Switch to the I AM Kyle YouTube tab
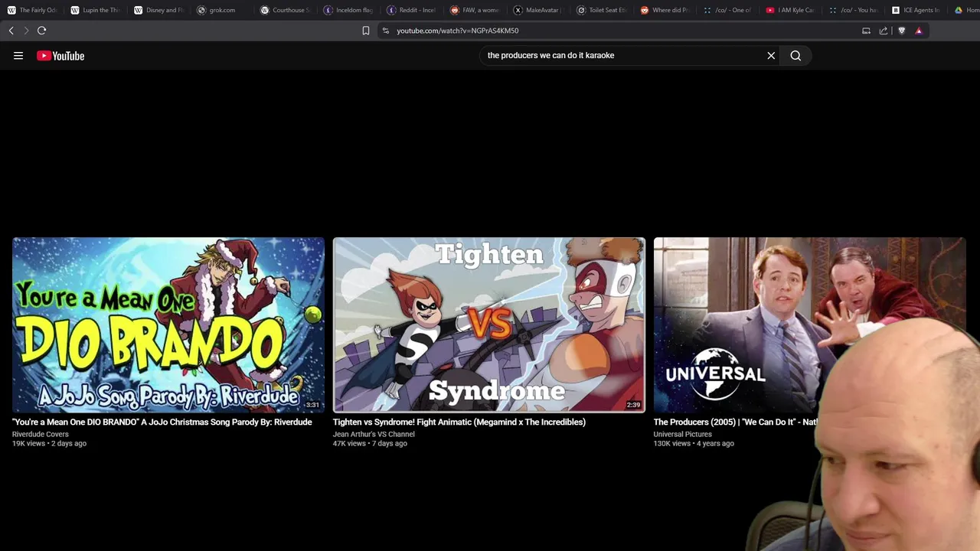The width and height of the screenshot is (980, 551). click(791, 10)
